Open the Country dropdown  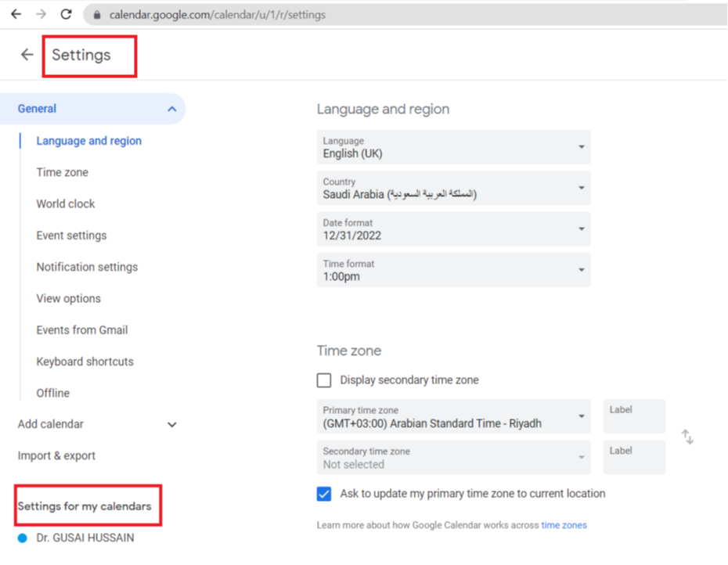[x=453, y=188]
